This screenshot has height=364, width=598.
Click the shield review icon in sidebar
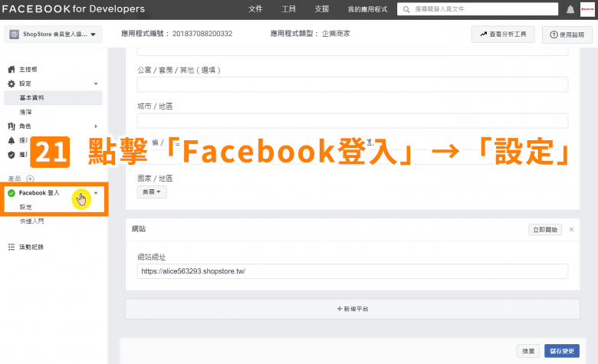pyautogui.click(x=11, y=154)
